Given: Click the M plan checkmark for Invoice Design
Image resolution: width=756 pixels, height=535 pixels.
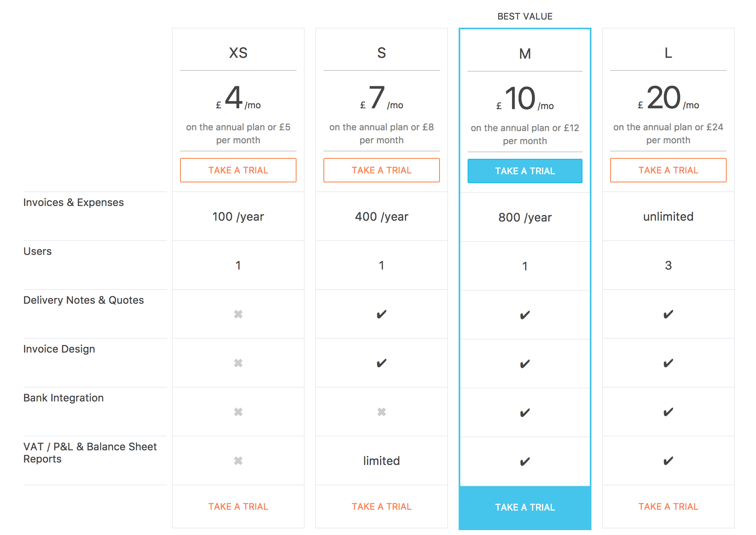Looking at the screenshot, I should click(525, 364).
